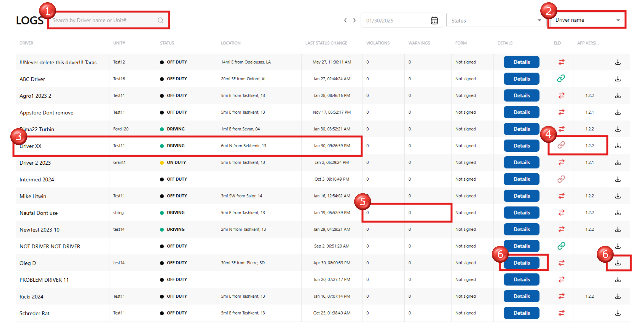
Task: Go to next day arrow
Action: pyautogui.click(x=354, y=20)
